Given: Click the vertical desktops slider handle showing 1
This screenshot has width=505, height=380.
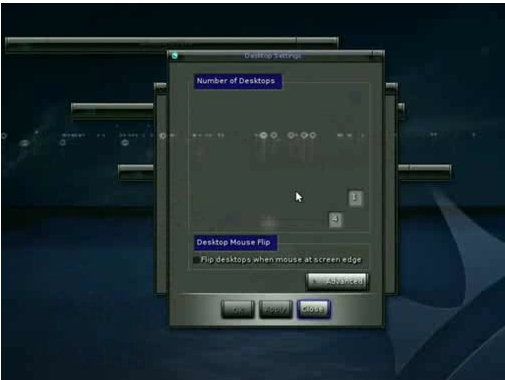Looking at the screenshot, I should [355, 198].
